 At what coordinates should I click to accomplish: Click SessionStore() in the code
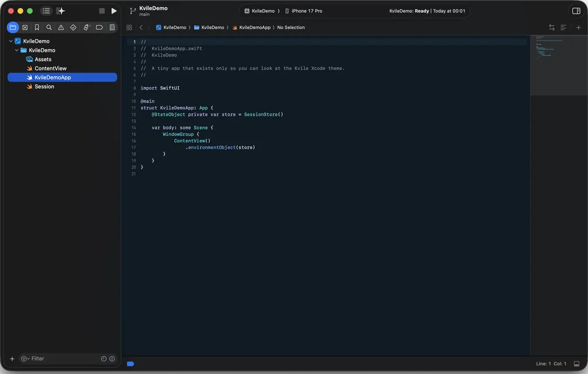[x=263, y=115]
